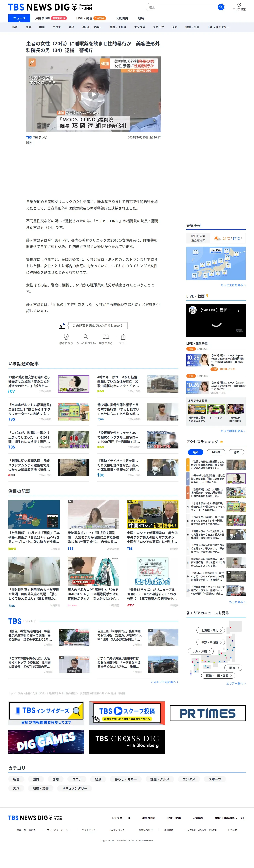
Task: Open the DIG GAMES banner
Action: point(46,742)
